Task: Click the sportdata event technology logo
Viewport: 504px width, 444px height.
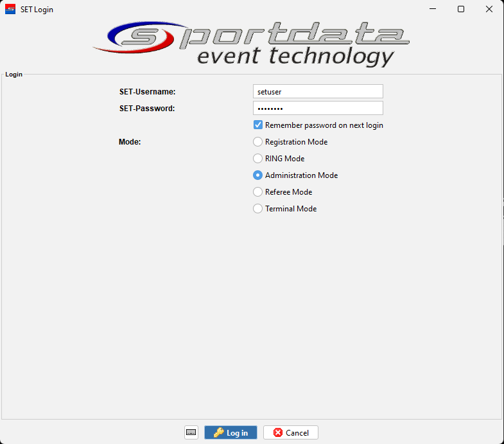Action: point(251,44)
